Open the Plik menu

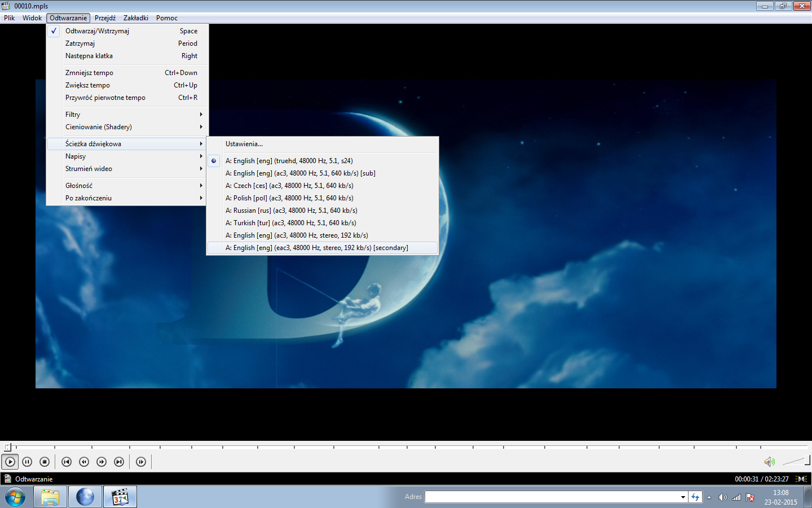pyautogui.click(x=10, y=18)
